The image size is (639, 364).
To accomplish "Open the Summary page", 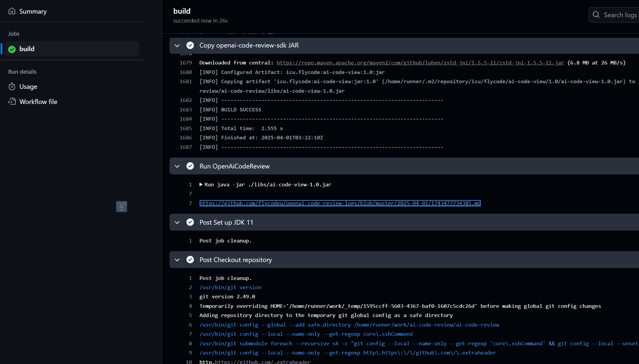I will [x=33, y=11].
